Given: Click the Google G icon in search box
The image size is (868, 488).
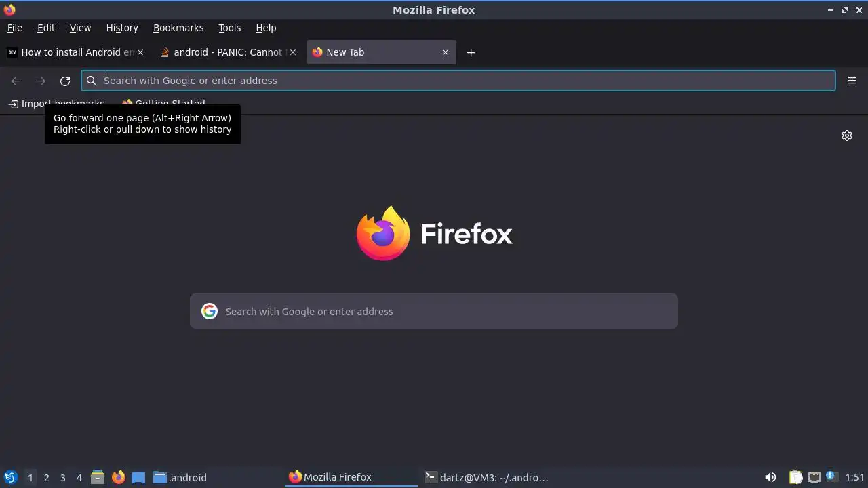Looking at the screenshot, I should [210, 311].
